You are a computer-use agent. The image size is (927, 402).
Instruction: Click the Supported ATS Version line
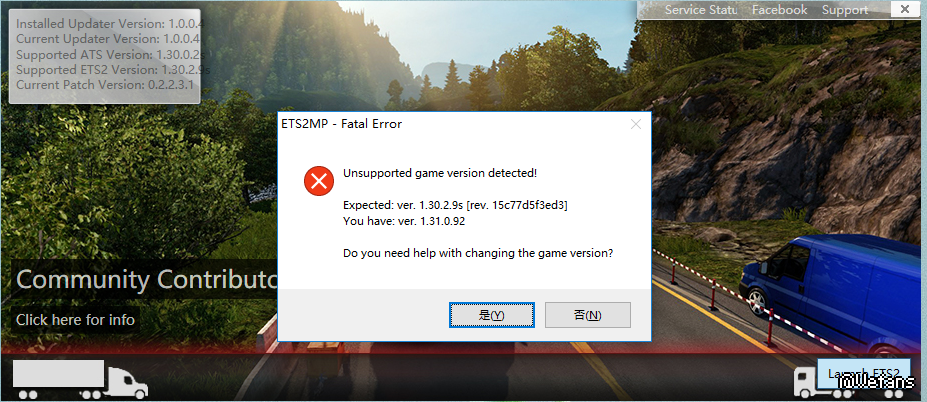pos(111,54)
